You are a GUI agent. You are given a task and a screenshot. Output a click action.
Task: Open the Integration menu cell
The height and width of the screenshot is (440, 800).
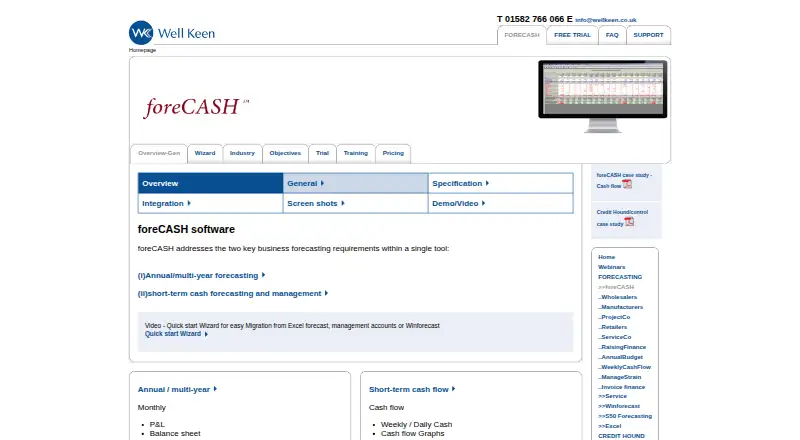click(x=210, y=203)
